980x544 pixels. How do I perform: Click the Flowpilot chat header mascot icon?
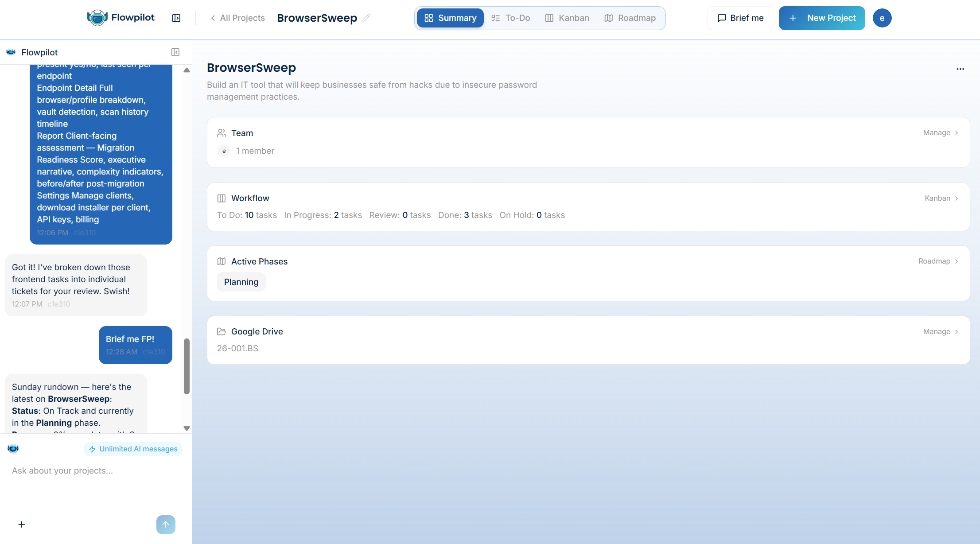(x=11, y=52)
